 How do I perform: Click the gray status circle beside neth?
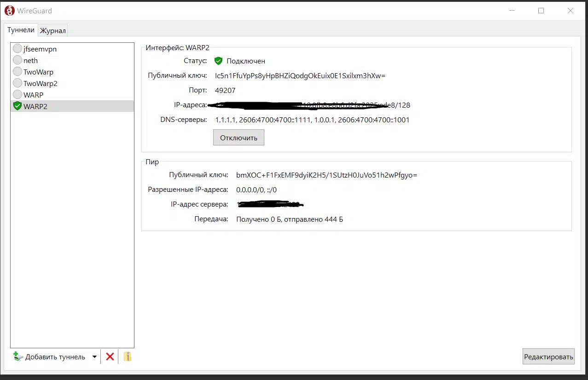17,60
